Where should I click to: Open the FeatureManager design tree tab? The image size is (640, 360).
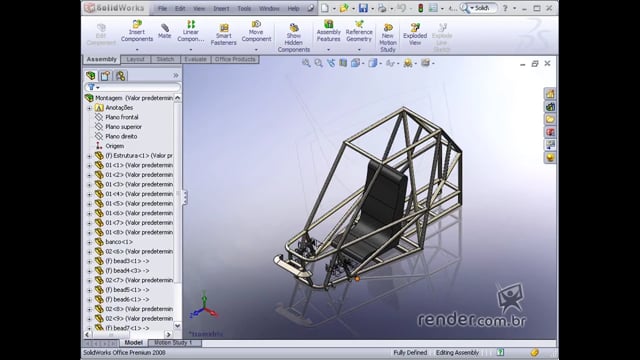(x=91, y=76)
